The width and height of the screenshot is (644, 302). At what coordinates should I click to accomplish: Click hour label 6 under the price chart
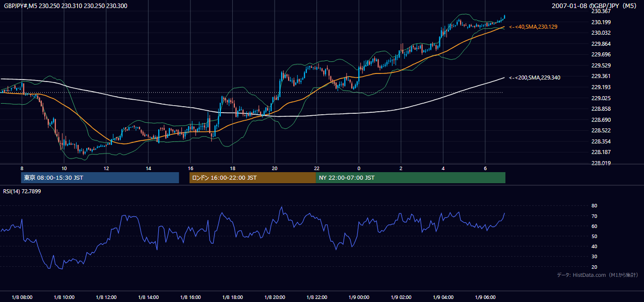(x=485, y=168)
